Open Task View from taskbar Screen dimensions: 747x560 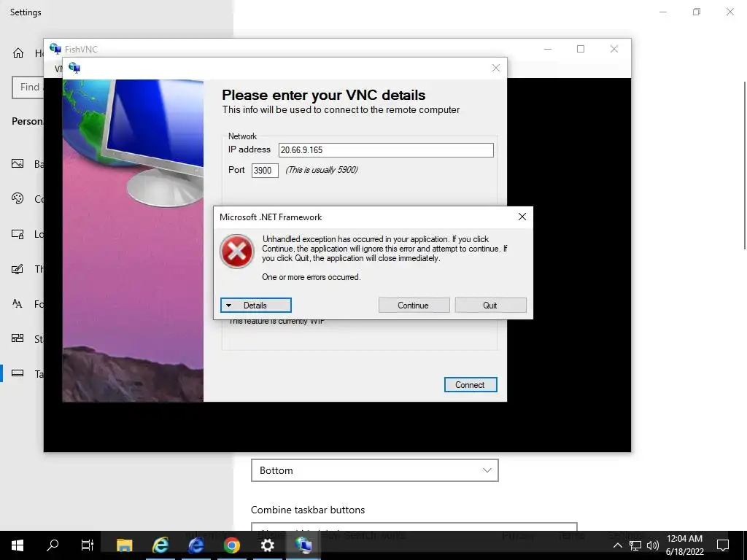pos(88,545)
